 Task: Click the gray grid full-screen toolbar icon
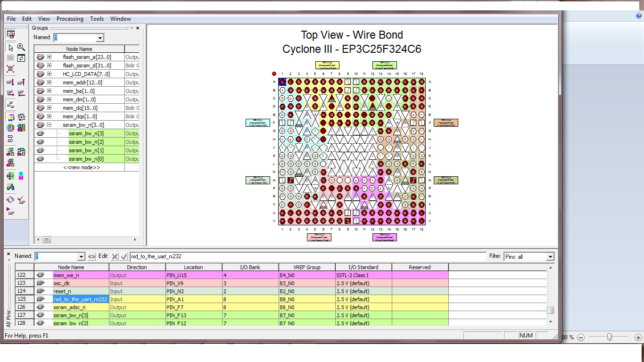[x=10, y=58]
